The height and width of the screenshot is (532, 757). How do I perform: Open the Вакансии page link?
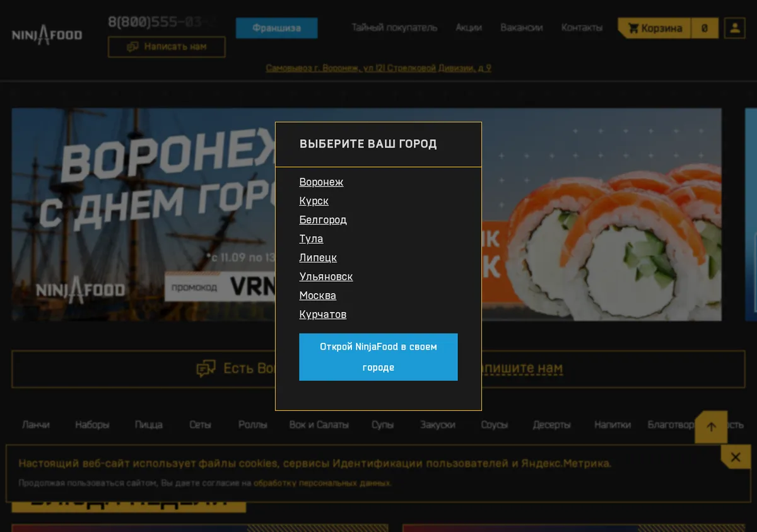click(522, 28)
